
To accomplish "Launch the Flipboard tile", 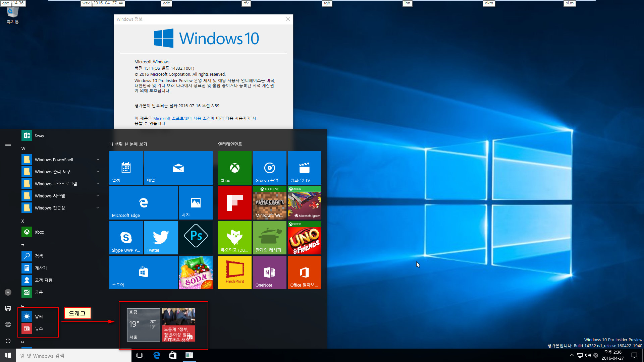I will click(235, 203).
